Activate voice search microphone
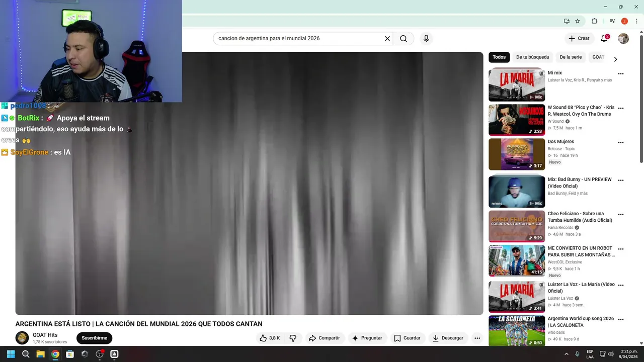 click(x=426, y=38)
